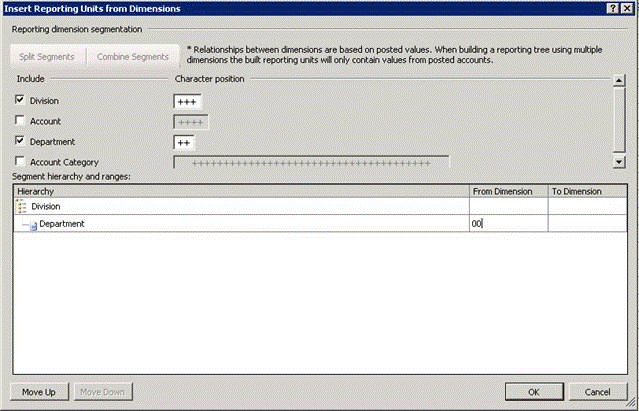Confirm with the OK button

click(x=534, y=392)
